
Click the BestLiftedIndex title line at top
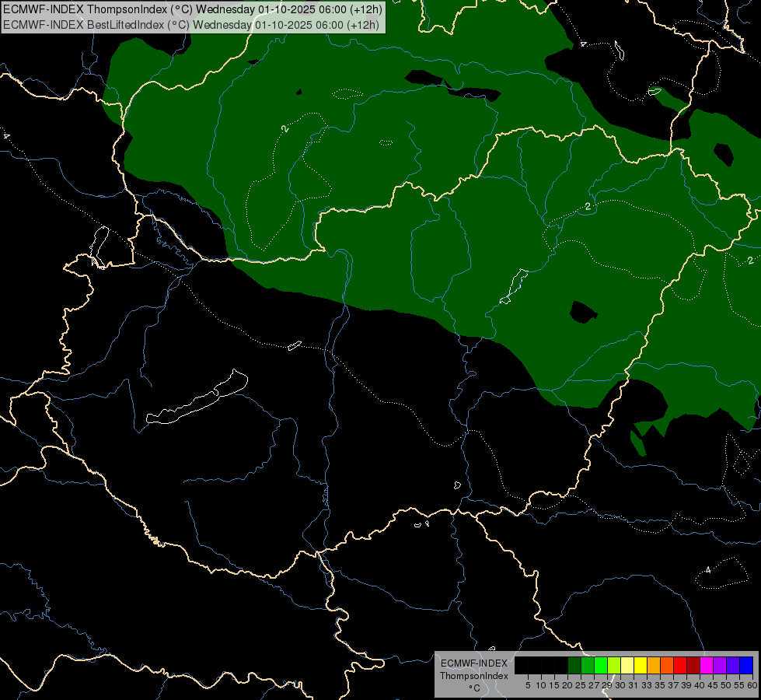(191, 25)
